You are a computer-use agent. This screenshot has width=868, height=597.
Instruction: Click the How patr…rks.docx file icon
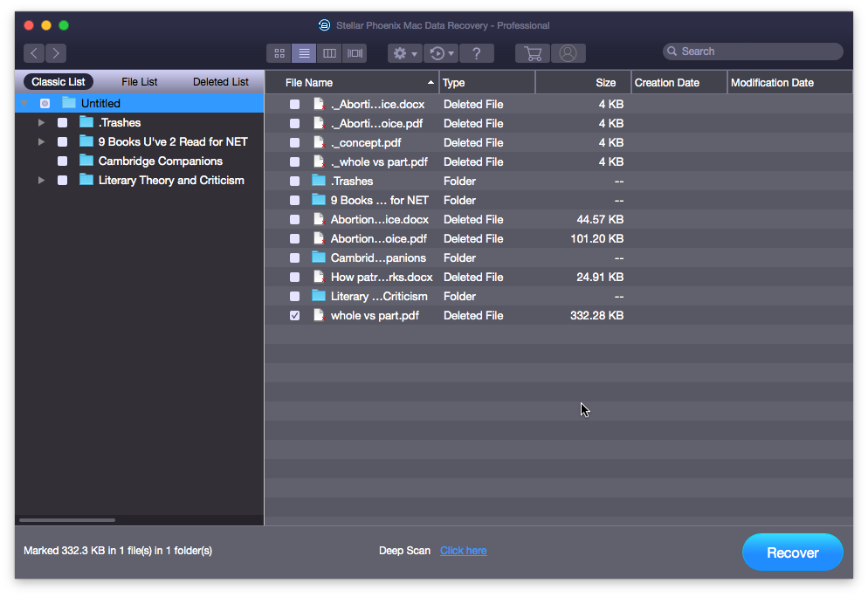pos(319,277)
